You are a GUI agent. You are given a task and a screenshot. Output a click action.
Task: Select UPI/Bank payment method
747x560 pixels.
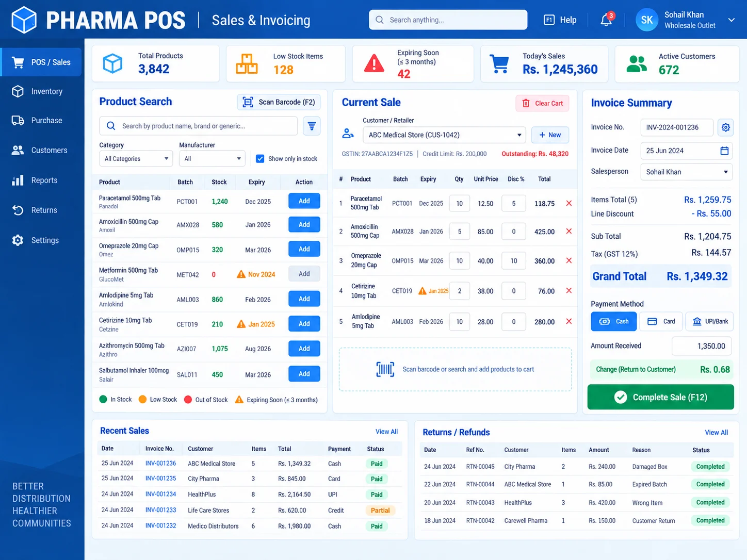coord(710,321)
